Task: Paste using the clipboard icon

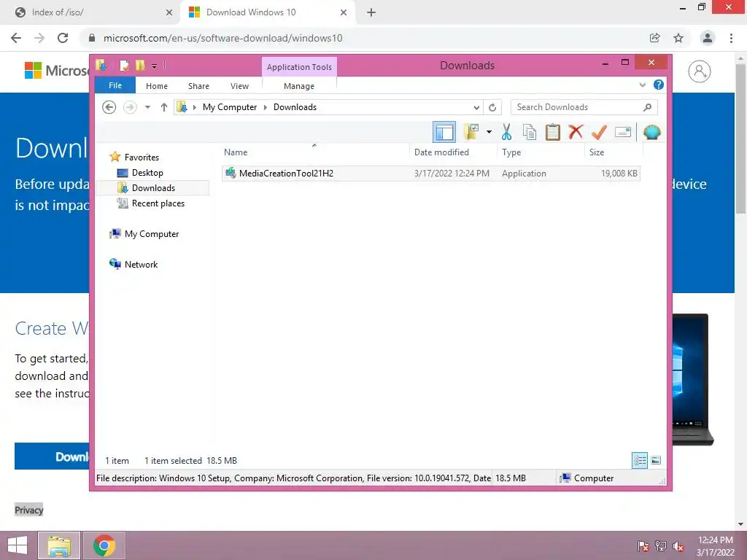Action: (x=553, y=132)
